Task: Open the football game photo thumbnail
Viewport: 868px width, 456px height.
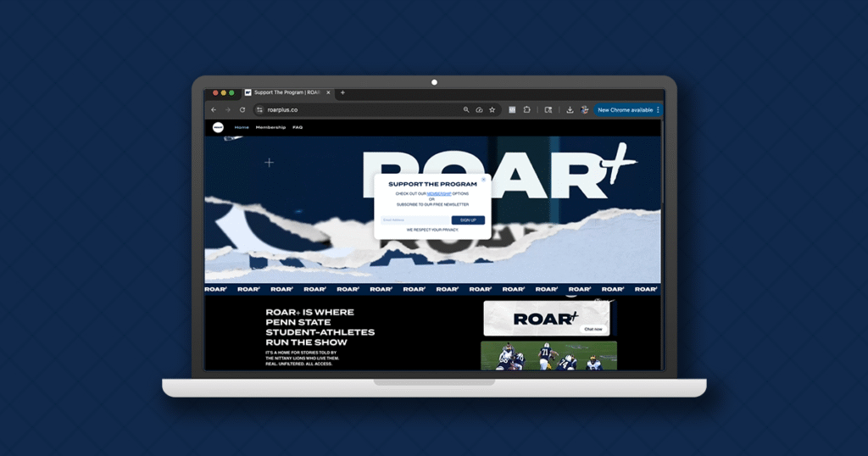Action: pos(548,355)
